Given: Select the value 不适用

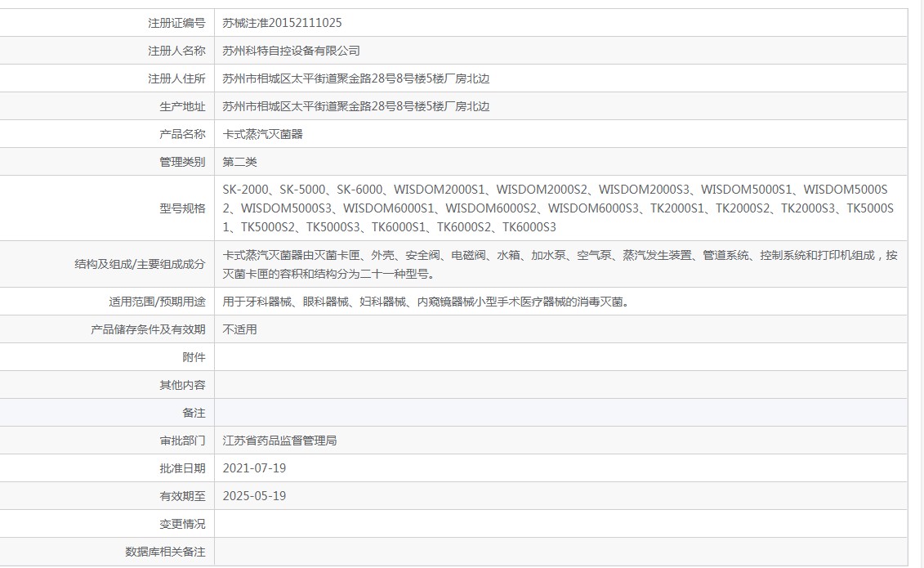Looking at the screenshot, I should 239,329.
